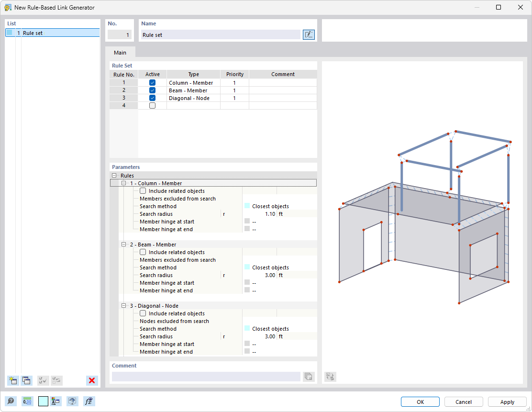Click the No. field showing 1

click(120, 34)
